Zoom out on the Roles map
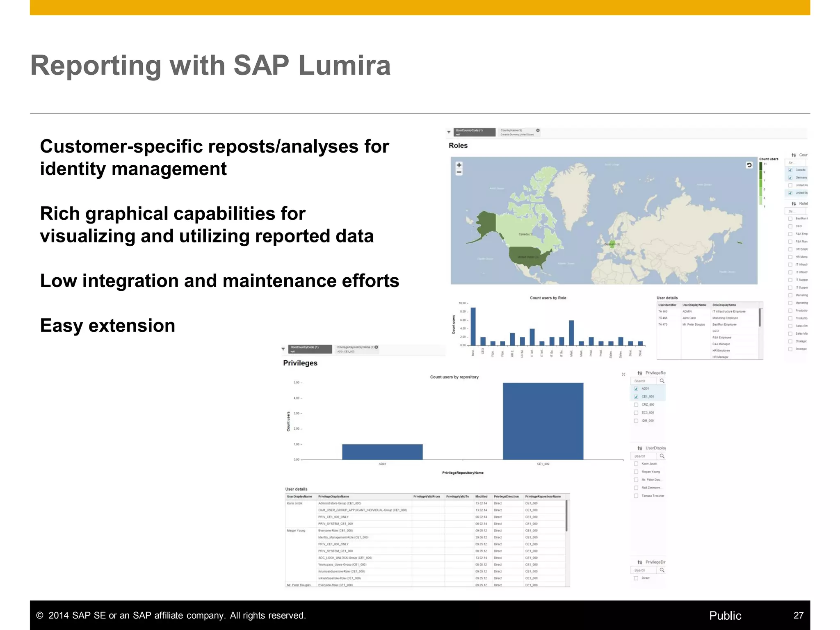This screenshot has width=840, height=630. tap(459, 172)
